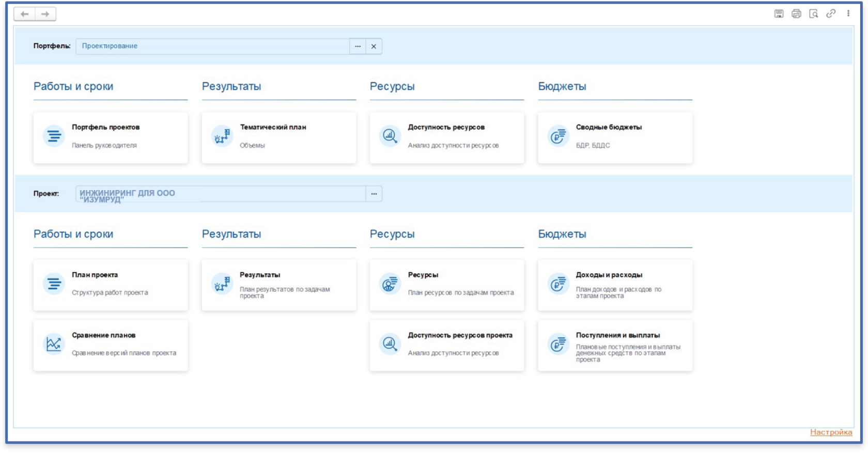
Task: Click the copy link chain icon
Action: tap(831, 14)
